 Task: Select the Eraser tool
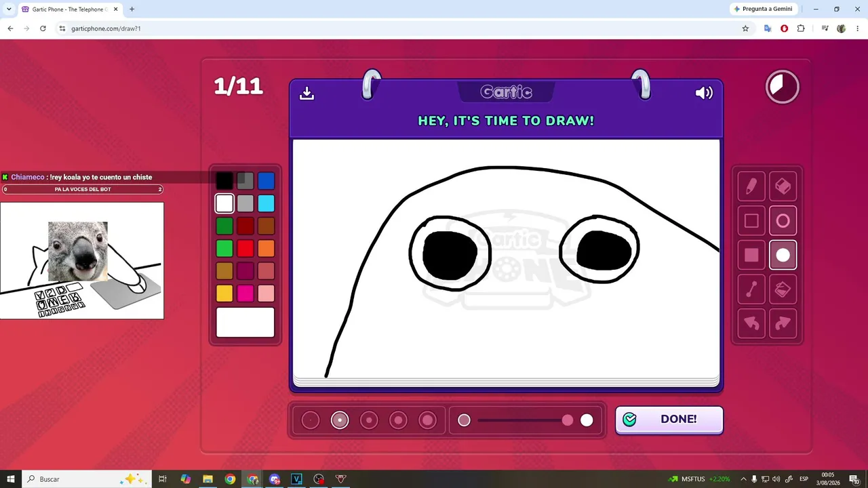[x=783, y=186]
